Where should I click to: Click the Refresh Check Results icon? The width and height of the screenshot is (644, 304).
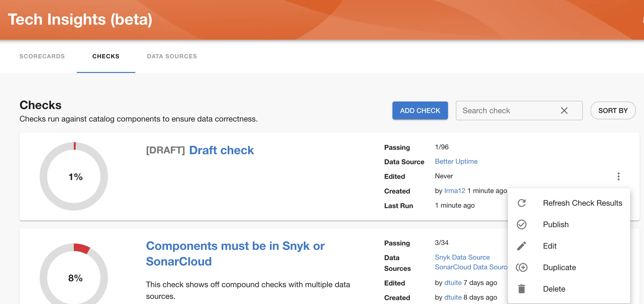[522, 203]
